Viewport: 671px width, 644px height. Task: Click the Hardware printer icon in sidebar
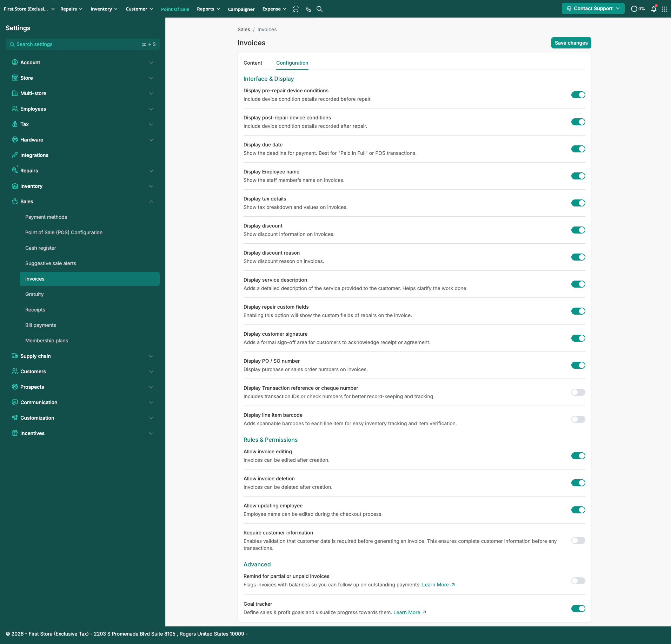click(x=15, y=140)
